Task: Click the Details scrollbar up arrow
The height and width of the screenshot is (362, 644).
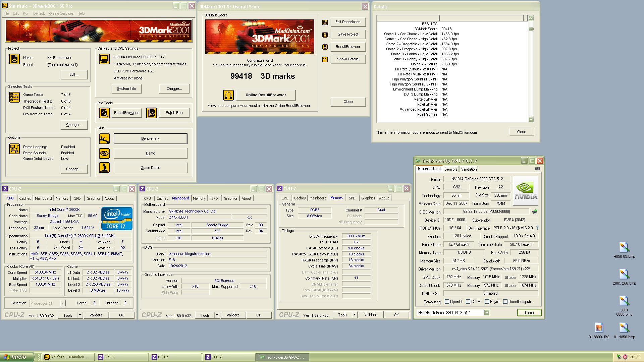Action: (x=531, y=18)
